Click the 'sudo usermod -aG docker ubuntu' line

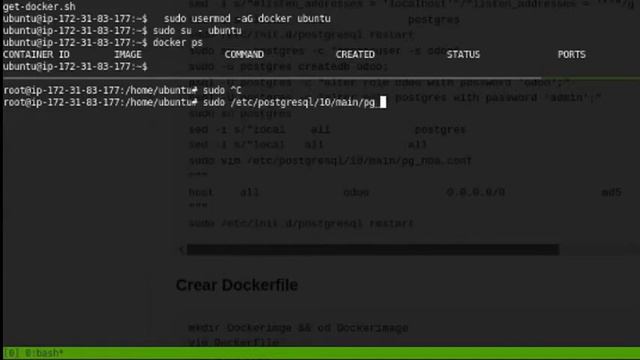[x=247, y=19]
